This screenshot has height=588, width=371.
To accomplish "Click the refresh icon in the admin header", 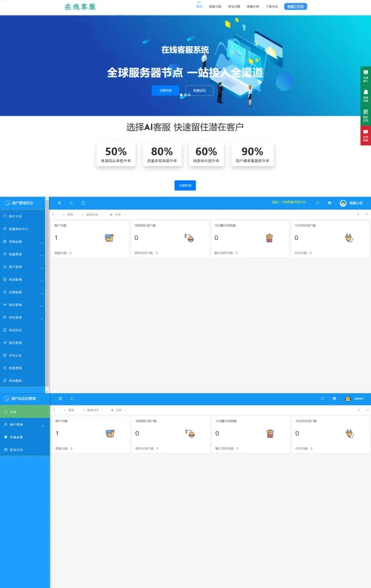I will (71, 203).
